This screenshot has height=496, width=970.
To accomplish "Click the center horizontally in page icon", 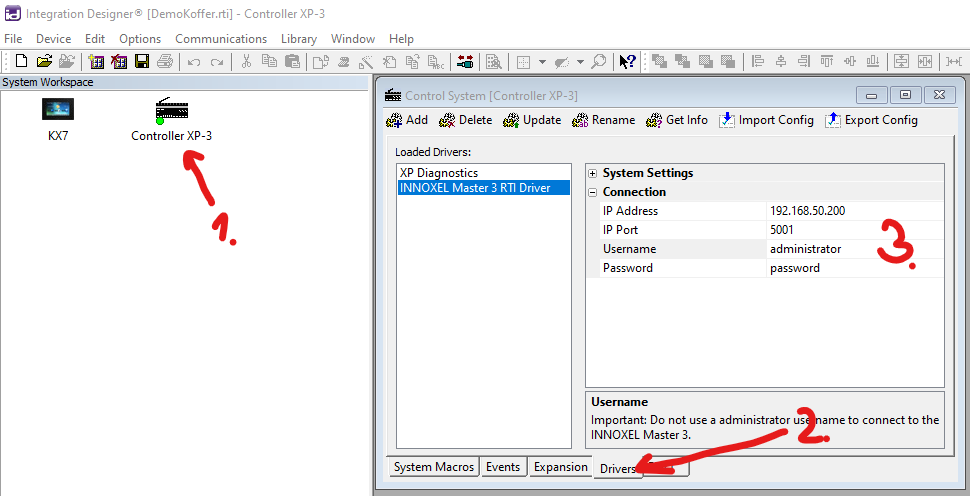I will tap(924, 61).
